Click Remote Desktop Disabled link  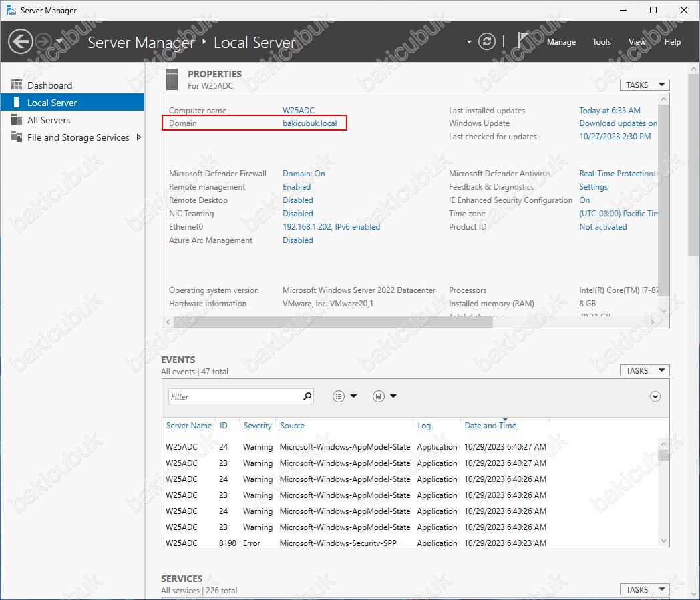[x=297, y=200]
